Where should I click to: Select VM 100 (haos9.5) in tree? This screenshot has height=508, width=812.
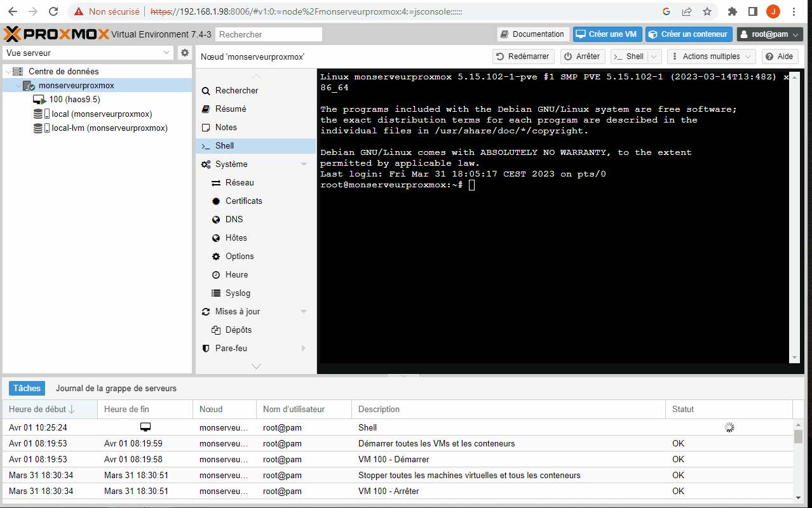point(74,100)
